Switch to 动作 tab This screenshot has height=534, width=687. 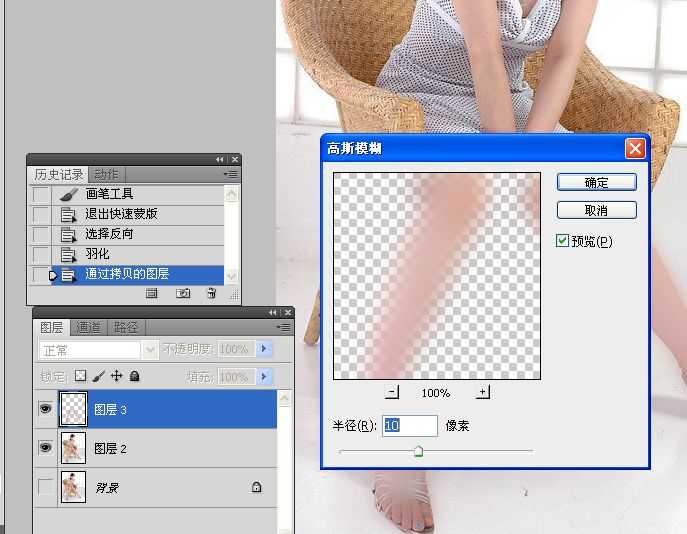[x=106, y=174]
